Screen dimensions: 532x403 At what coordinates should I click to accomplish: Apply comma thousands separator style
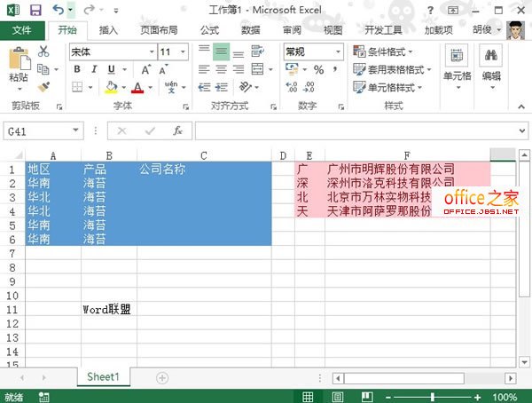[335, 69]
